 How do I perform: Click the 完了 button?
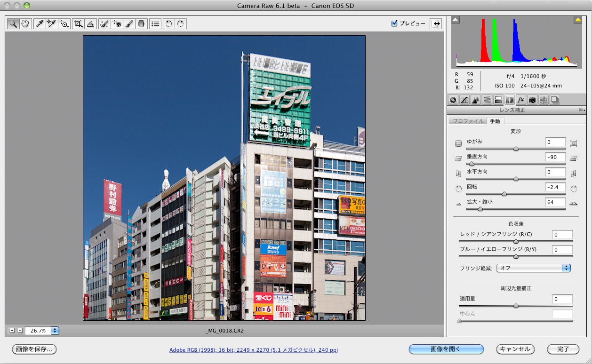coord(563,349)
